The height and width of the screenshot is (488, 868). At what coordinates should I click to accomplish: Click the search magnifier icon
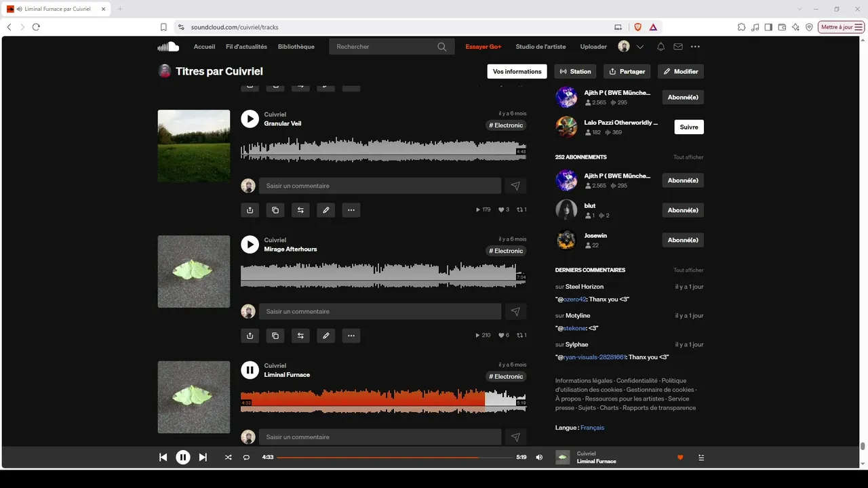[442, 47]
